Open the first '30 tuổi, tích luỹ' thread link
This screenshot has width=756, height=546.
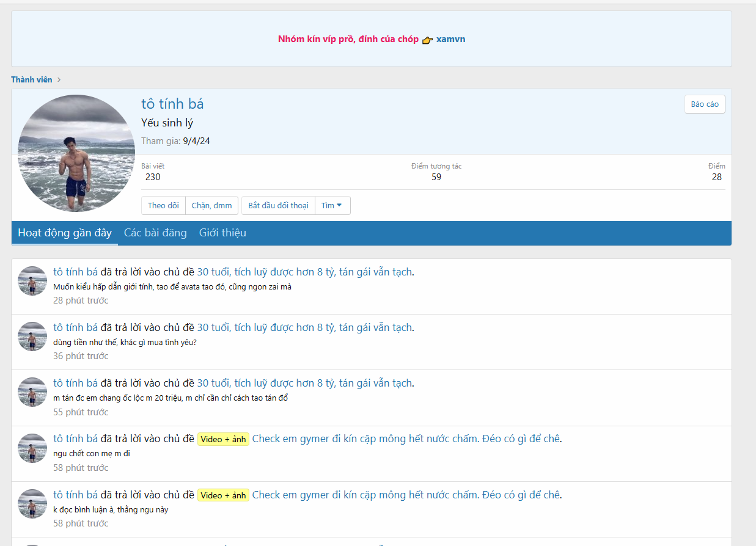[304, 272]
